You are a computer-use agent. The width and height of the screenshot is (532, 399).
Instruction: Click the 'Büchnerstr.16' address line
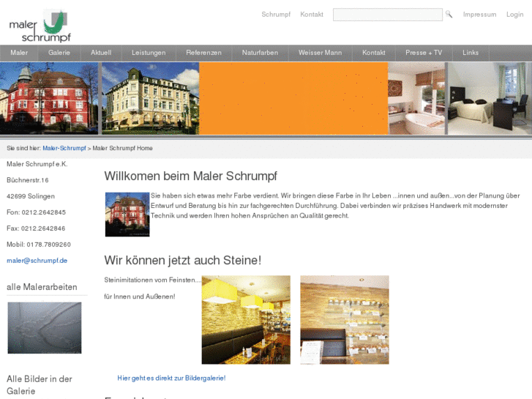click(28, 180)
